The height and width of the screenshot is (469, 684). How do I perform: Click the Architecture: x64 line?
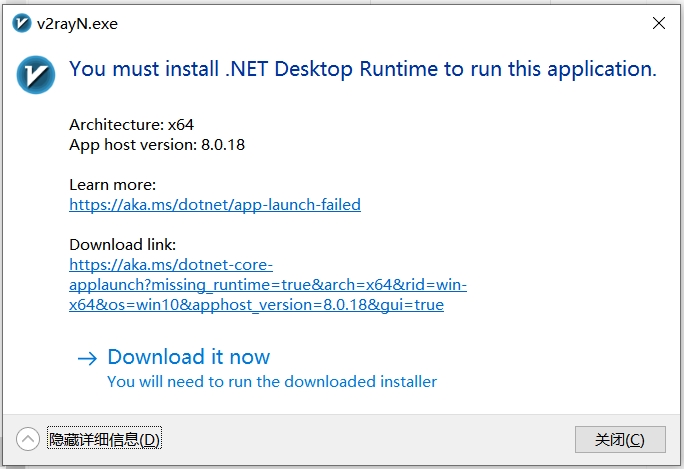point(131,125)
